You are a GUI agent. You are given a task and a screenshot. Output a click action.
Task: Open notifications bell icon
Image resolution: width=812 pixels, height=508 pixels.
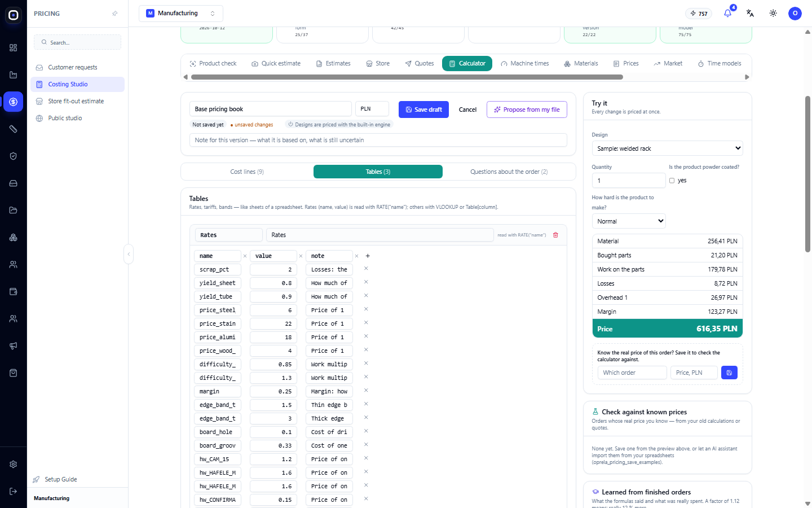[x=727, y=13]
